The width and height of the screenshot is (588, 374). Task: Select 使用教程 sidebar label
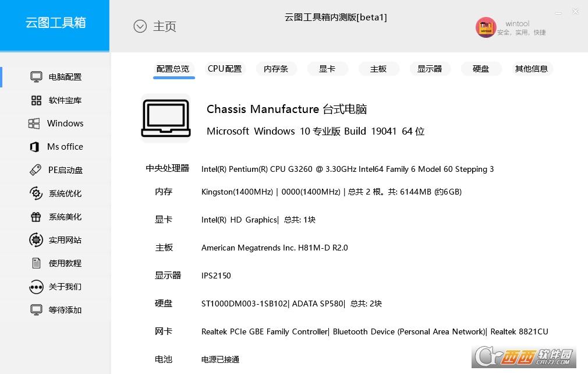coord(65,263)
